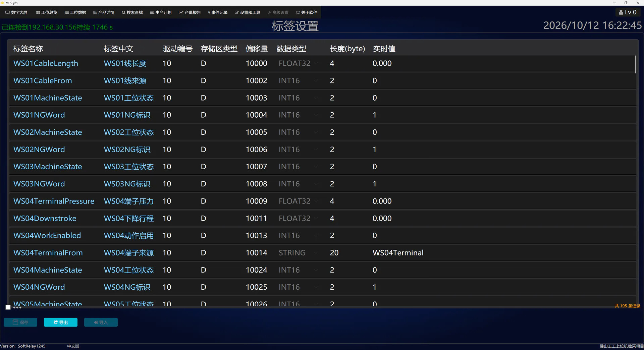Click the 导出 export button
This screenshot has height=350, width=644.
[61, 322]
